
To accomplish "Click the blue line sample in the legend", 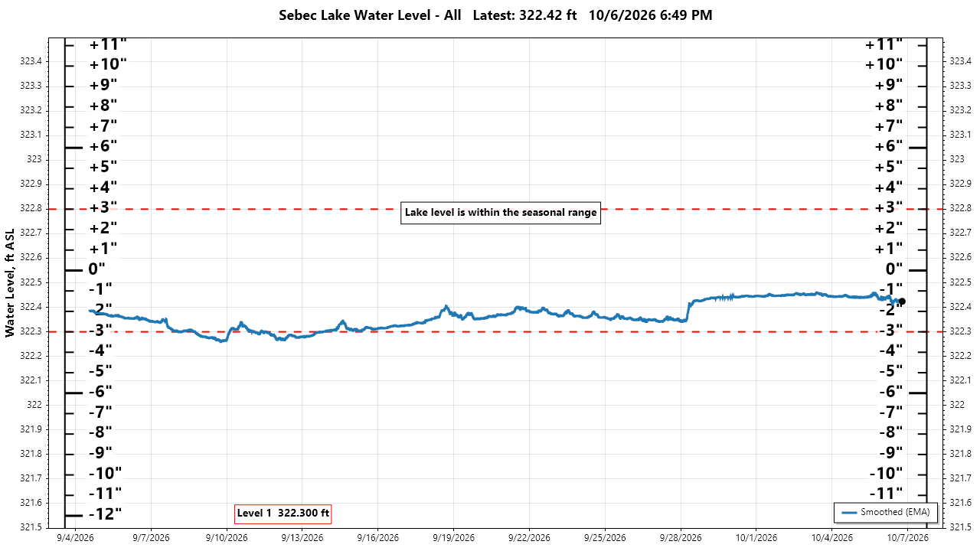I will (x=848, y=512).
